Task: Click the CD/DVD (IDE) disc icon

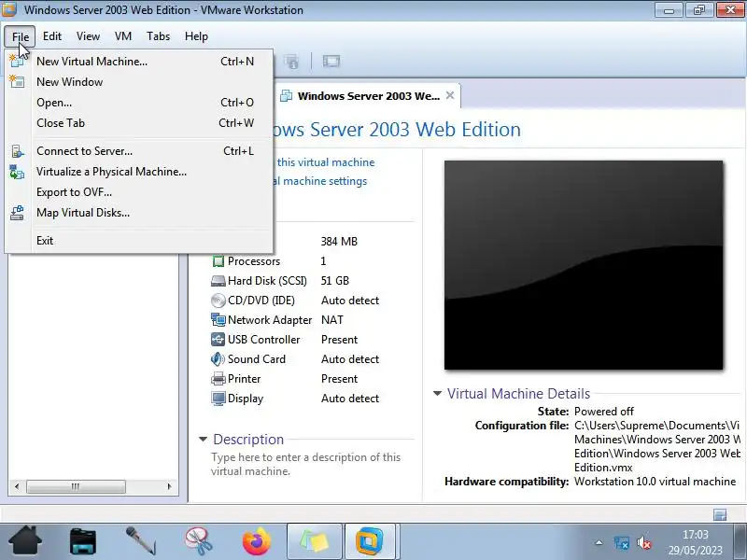Action: pyautogui.click(x=218, y=301)
